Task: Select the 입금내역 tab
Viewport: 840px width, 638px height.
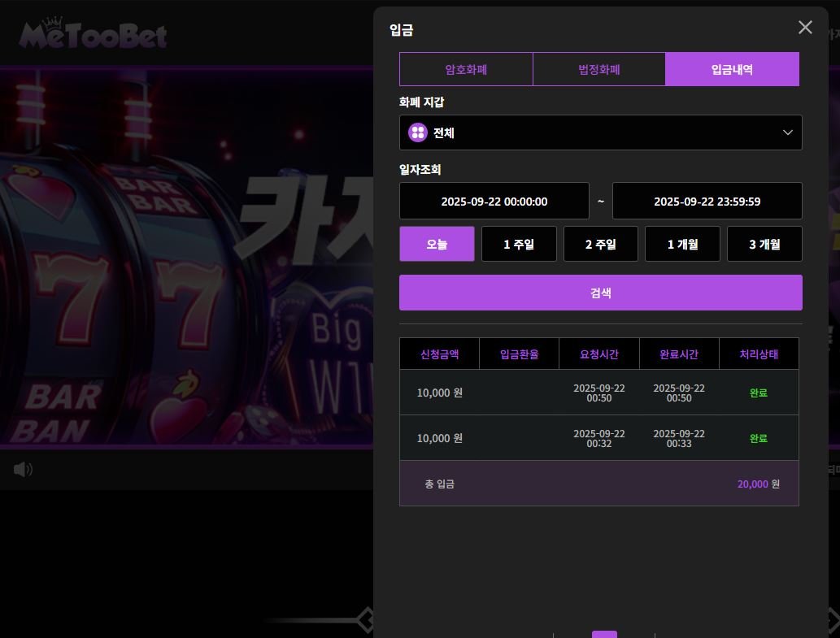Action: tap(732, 69)
